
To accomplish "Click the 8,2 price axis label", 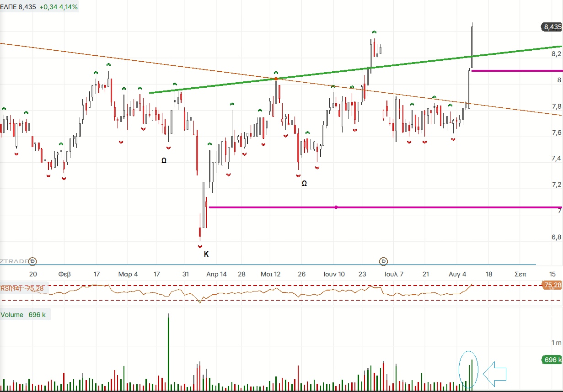I will click(x=556, y=54).
